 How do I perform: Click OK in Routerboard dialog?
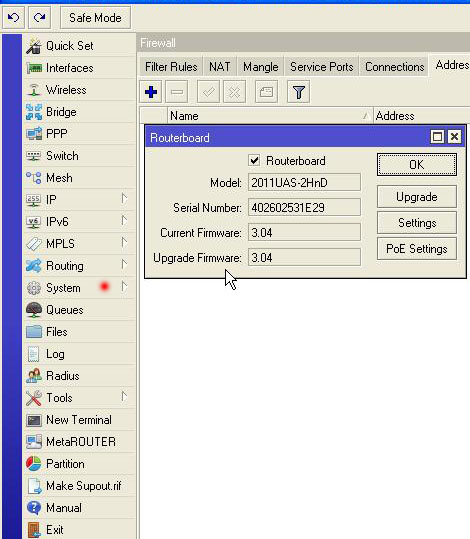point(417,165)
